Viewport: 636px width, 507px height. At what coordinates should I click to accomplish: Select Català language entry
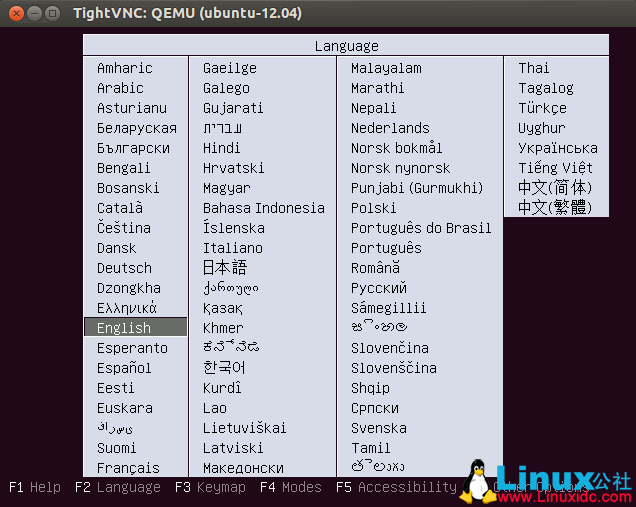point(120,208)
